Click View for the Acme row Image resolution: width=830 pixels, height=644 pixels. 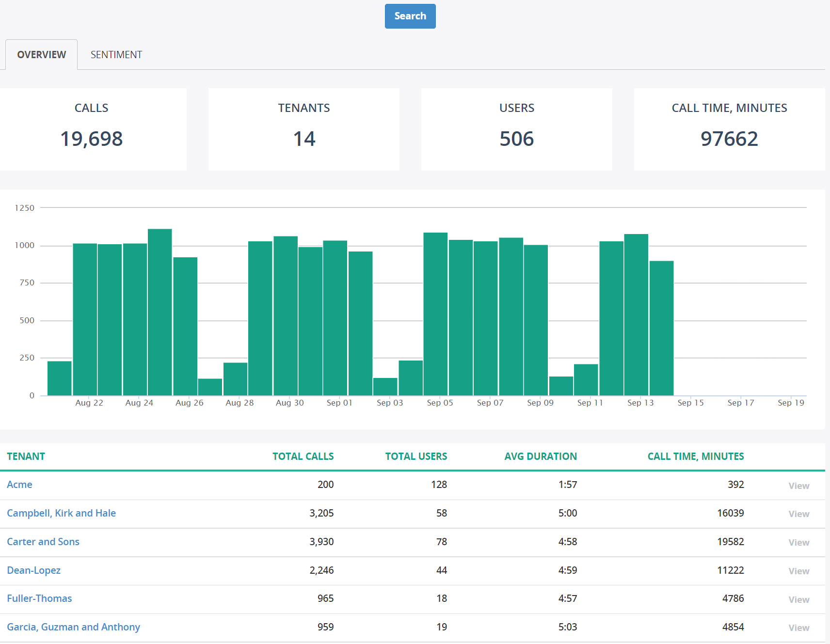[798, 486]
